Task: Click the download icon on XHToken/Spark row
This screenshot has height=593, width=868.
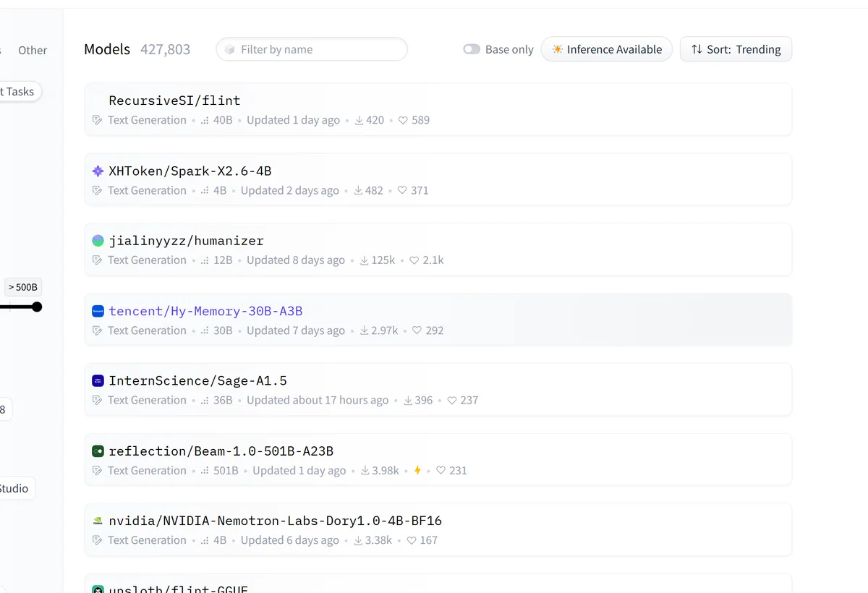Action: coord(358,191)
